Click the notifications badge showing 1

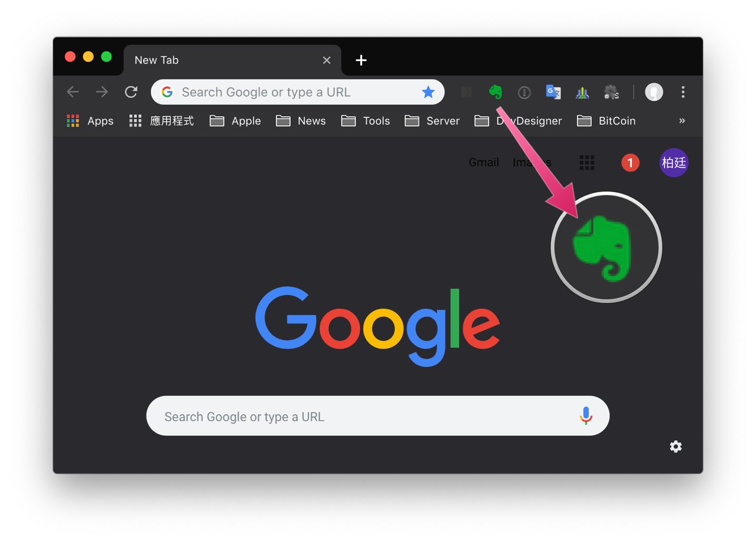(630, 163)
